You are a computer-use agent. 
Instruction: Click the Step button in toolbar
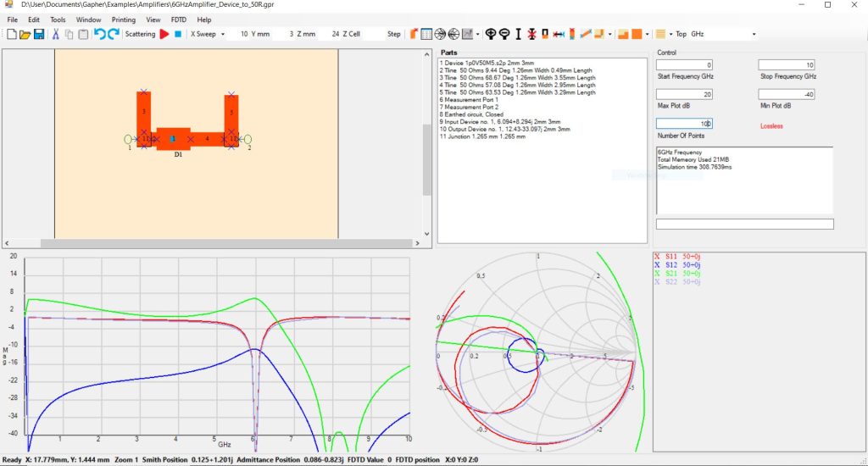click(x=394, y=34)
